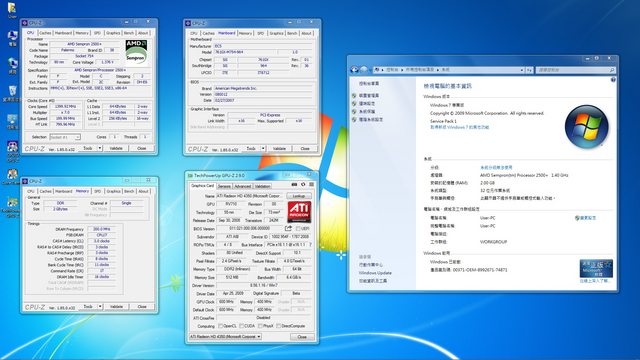
Task: Click Validate button in CPU-Z Memory window
Action: pos(116,306)
